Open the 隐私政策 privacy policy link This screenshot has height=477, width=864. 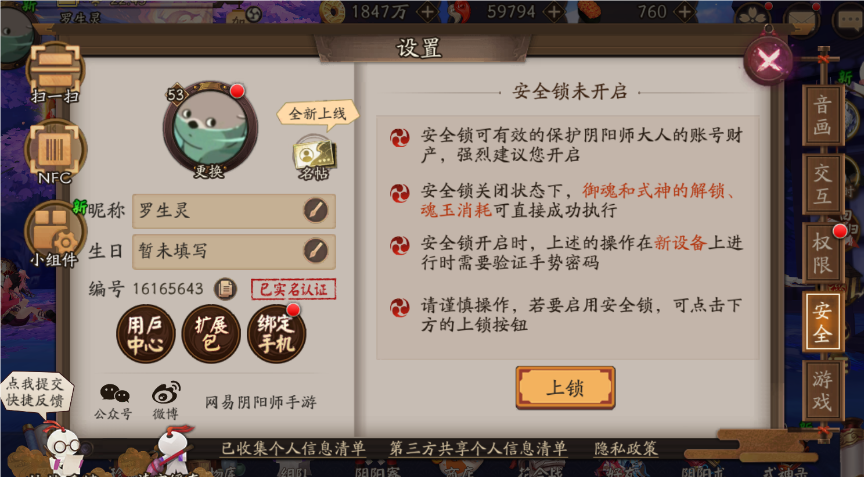[x=626, y=448]
